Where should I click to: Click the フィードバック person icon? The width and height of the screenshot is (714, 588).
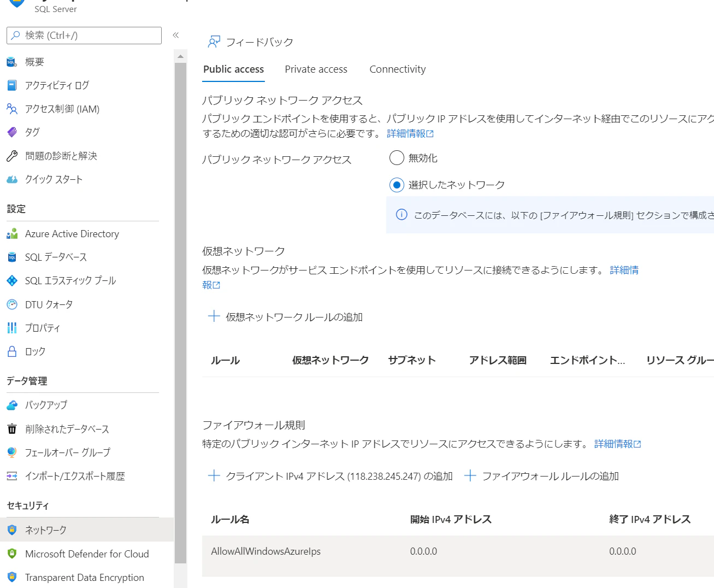(x=214, y=42)
